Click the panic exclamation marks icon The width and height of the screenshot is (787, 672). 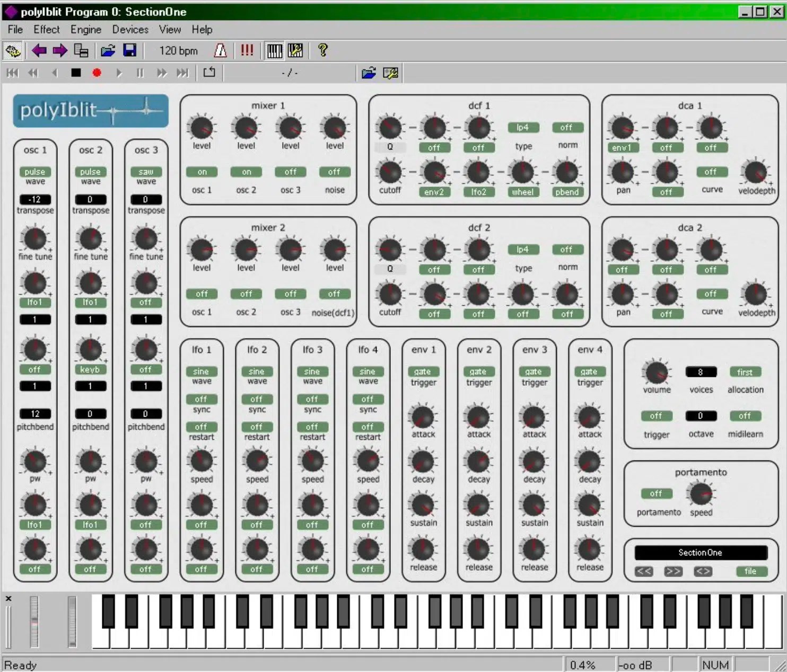(x=247, y=51)
